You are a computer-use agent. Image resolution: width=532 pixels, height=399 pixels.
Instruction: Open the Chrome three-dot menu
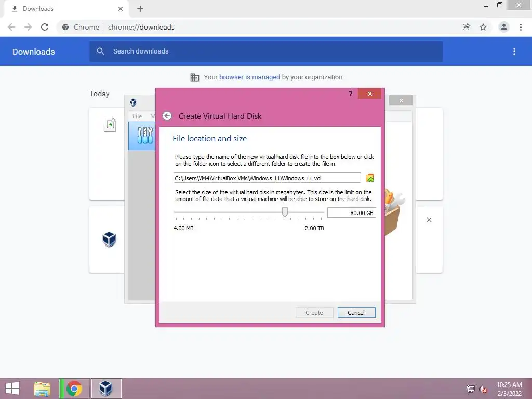[x=521, y=27]
